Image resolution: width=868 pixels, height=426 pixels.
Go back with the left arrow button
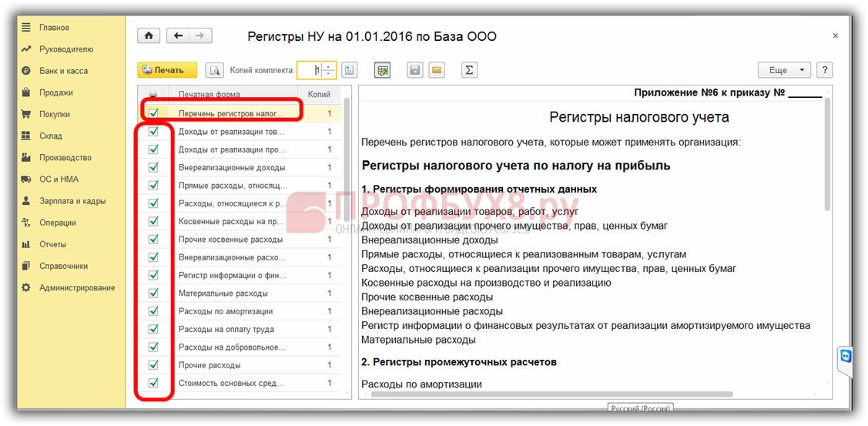[179, 36]
